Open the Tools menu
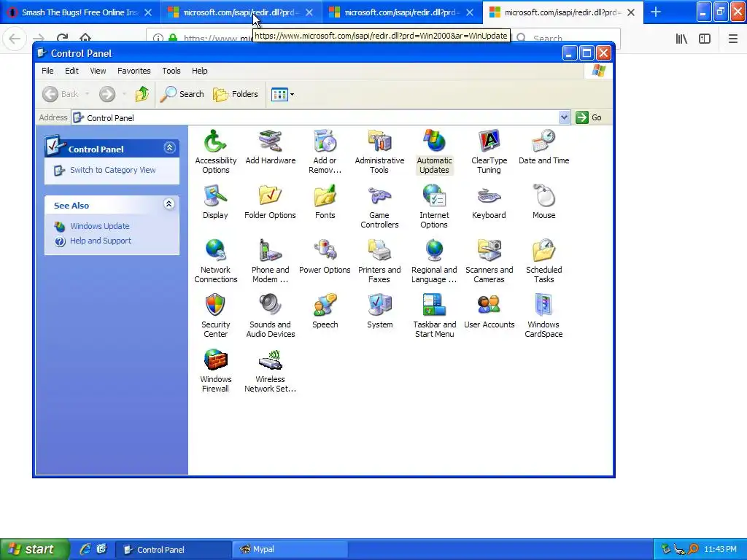The image size is (747, 560). pos(171,71)
